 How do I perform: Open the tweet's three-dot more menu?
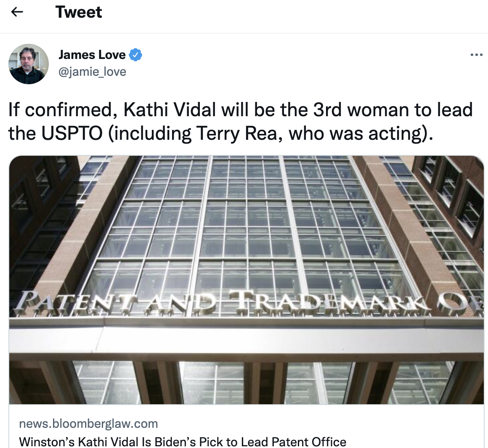476,55
